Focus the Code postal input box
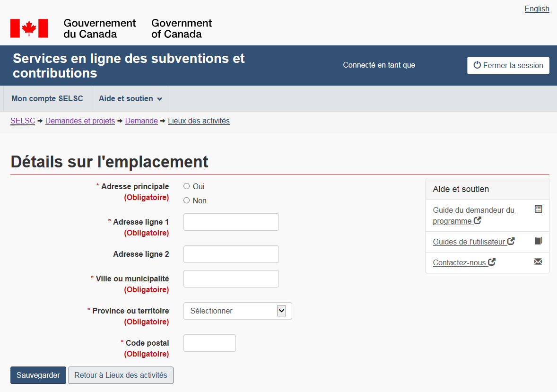557x392 pixels. pyautogui.click(x=209, y=343)
